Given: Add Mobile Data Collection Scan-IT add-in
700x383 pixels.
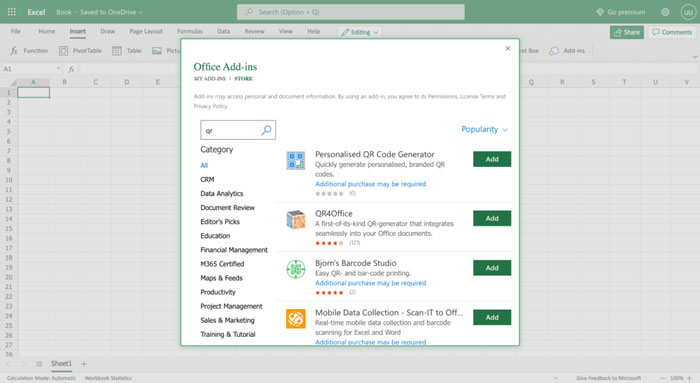Looking at the screenshot, I should pos(492,317).
